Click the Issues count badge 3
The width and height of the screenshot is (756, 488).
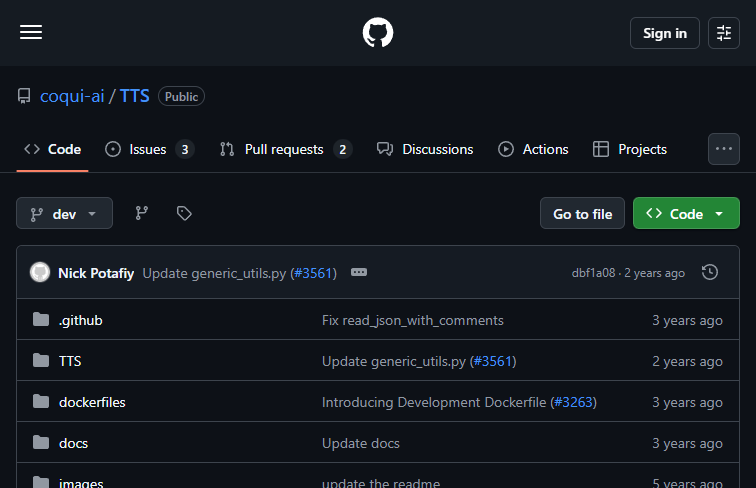185,149
